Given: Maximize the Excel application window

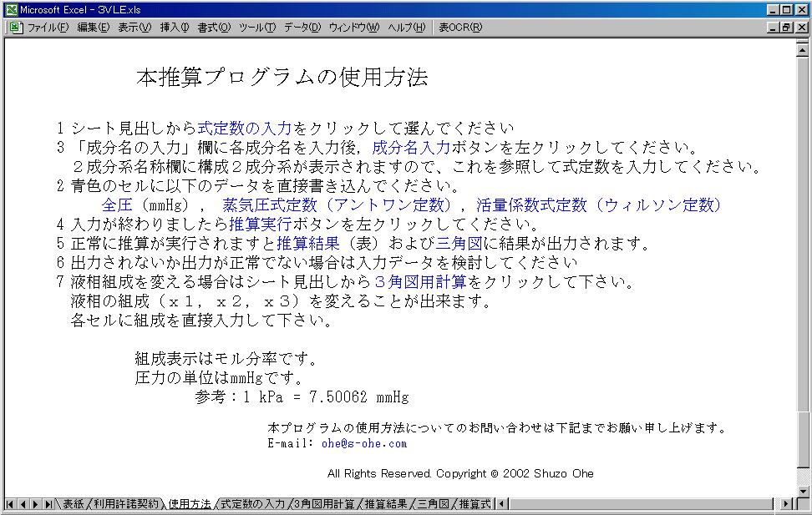Looking at the screenshot, I should click(x=786, y=9).
